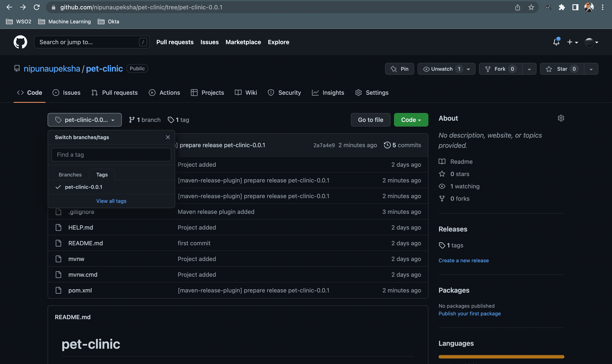Click View all tags link

pyautogui.click(x=111, y=201)
